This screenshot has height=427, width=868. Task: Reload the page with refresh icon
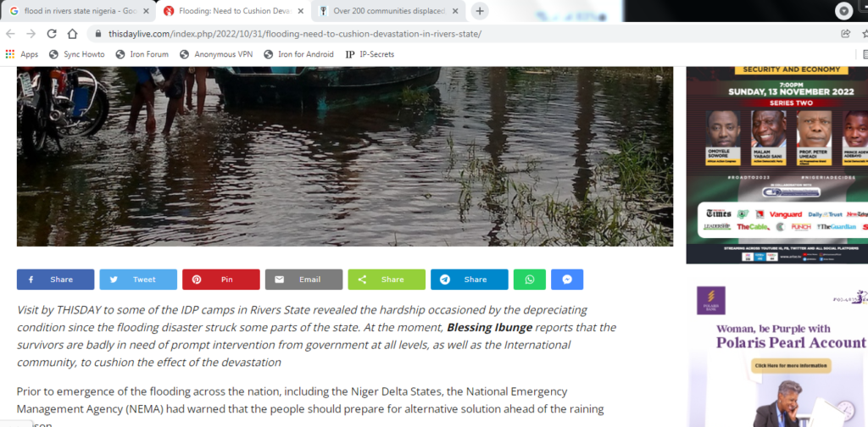pos(52,34)
